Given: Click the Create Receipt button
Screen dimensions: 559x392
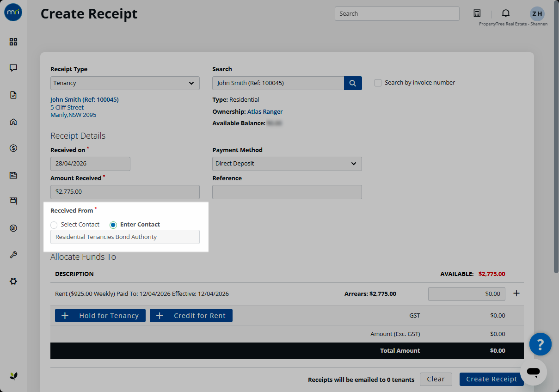Looking at the screenshot, I should (x=491, y=379).
